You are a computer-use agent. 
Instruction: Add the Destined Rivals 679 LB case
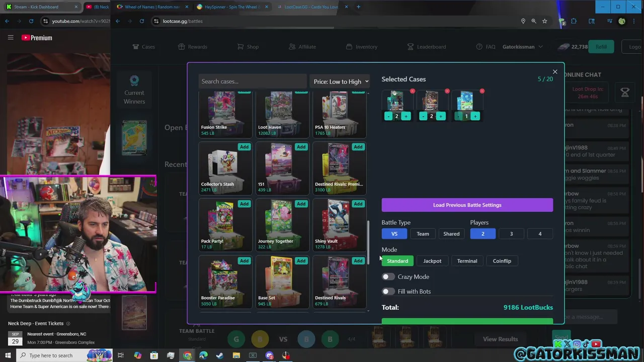tap(358, 260)
